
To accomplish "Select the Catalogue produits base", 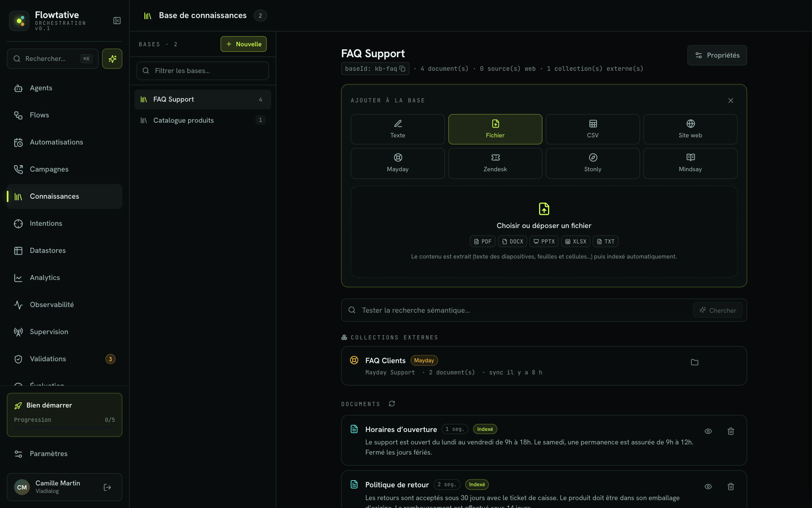I will pos(202,120).
